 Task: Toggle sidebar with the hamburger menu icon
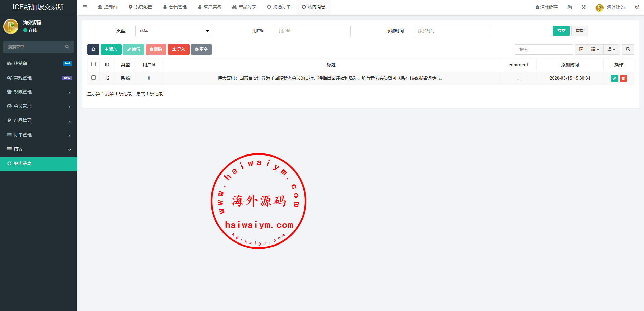[85, 7]
